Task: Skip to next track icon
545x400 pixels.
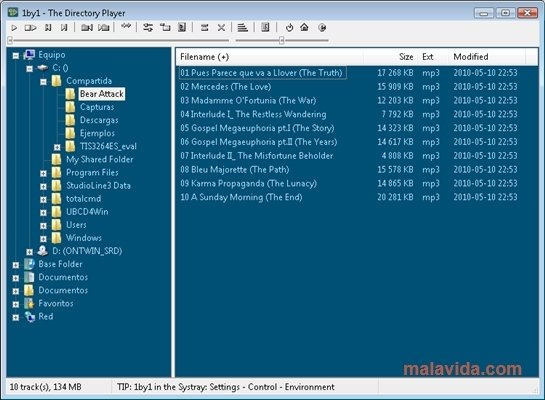Action: pyautogui.click(x=64, y=27)
